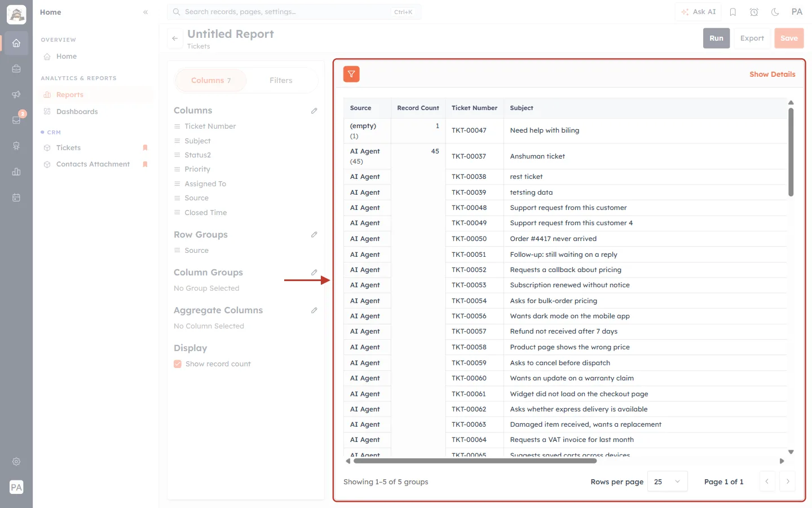The width and height of the screenshot is (812, 508).
Task: Open inbox icon with notification badge
Action: pyautogui.click(x=16, y=120)
